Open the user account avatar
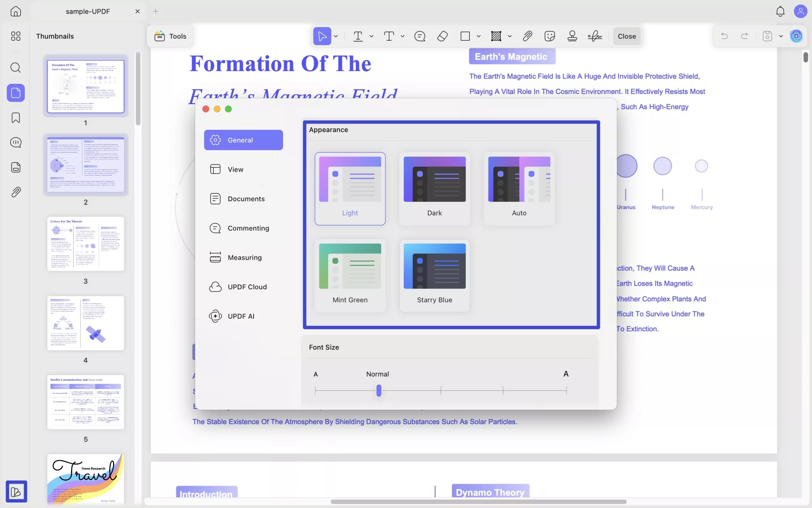The width and height of the screenshot is (812, 508). pos(800,11)
